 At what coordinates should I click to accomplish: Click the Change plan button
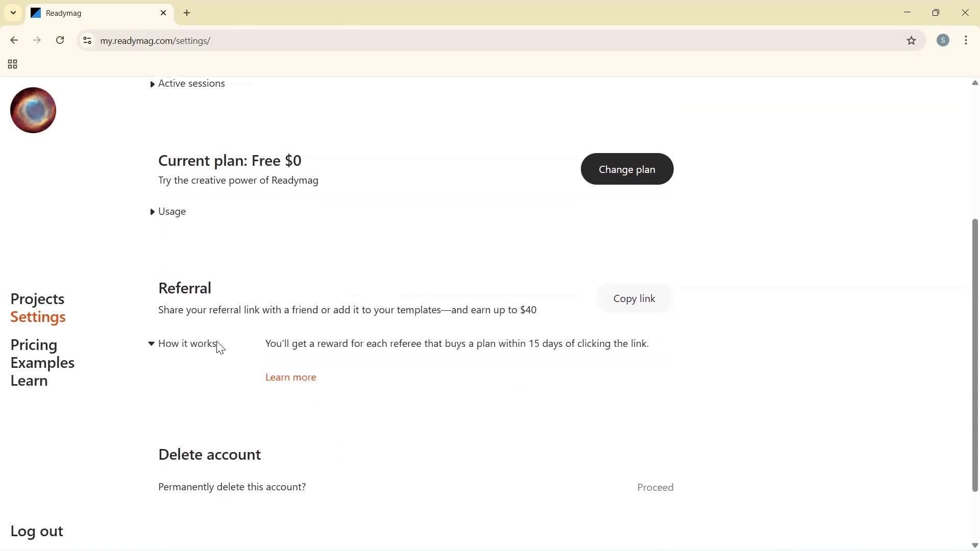click(x=627, y=169)
